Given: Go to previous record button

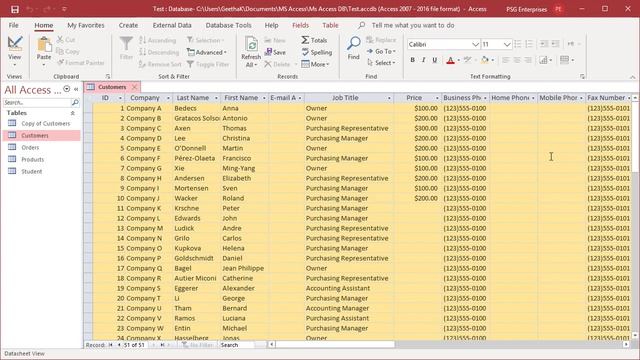Looking at the screenshot, I should click(119, 345).
